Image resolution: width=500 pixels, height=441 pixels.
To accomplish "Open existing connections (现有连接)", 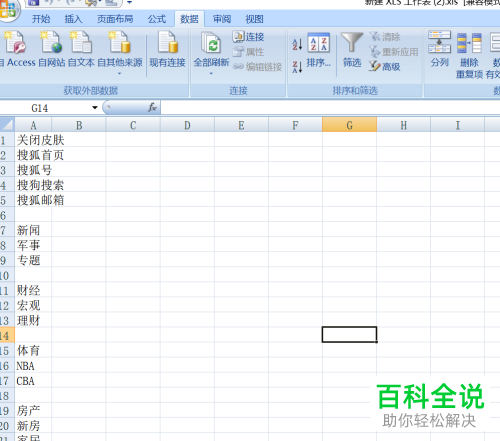I will point(167,48).
